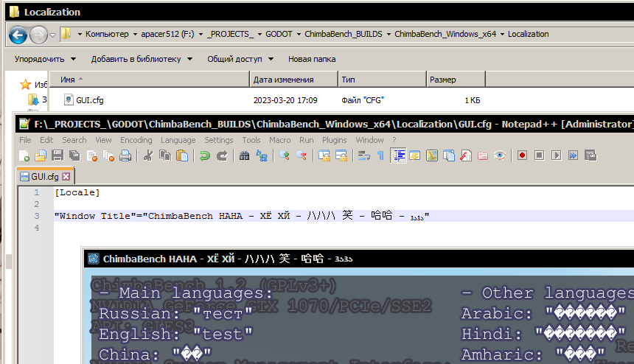Click the Explorer Forward arrow button
The image size is (634, 364).
coord(39,35)
